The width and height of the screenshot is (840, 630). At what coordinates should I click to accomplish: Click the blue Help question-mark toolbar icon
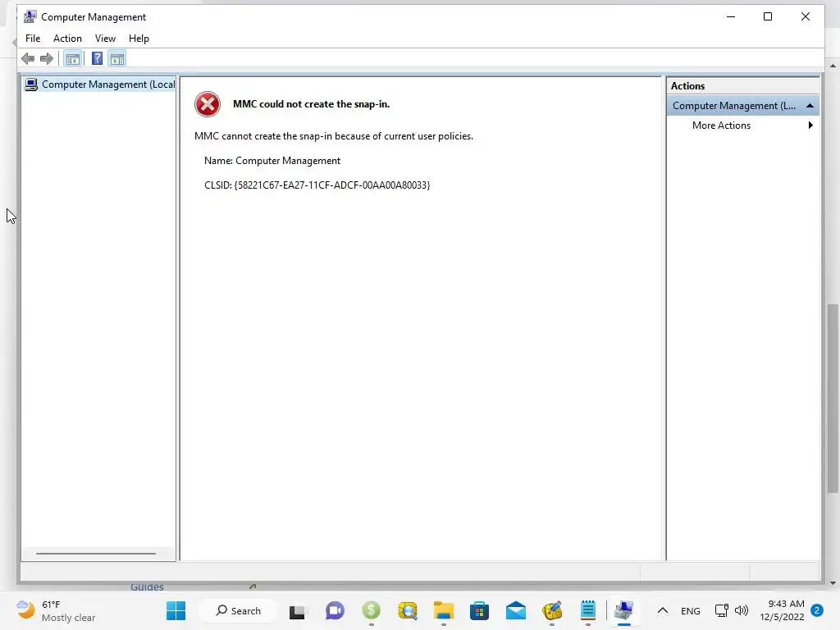click(x=97, y=58)
